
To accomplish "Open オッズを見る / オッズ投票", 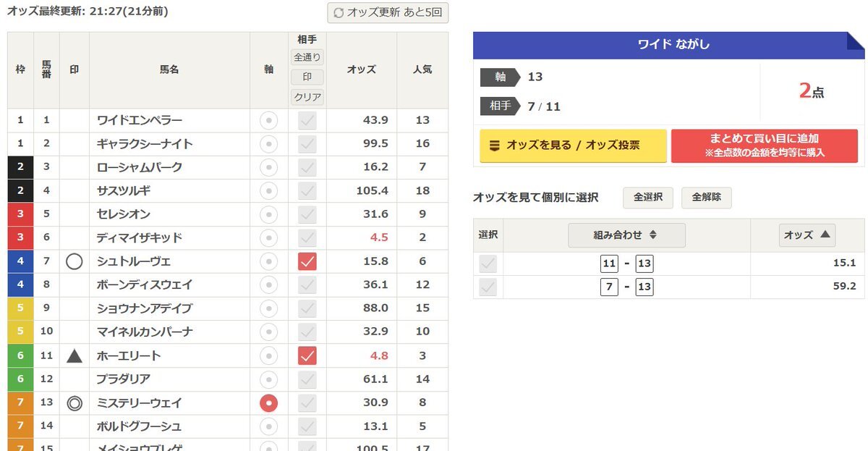I will (x=573, y=146).
